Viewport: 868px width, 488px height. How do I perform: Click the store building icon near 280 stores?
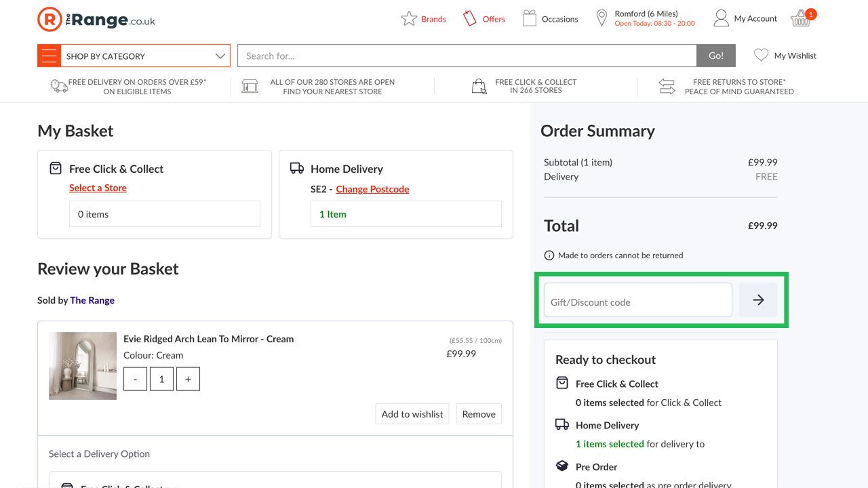click(x=250, y=86)
